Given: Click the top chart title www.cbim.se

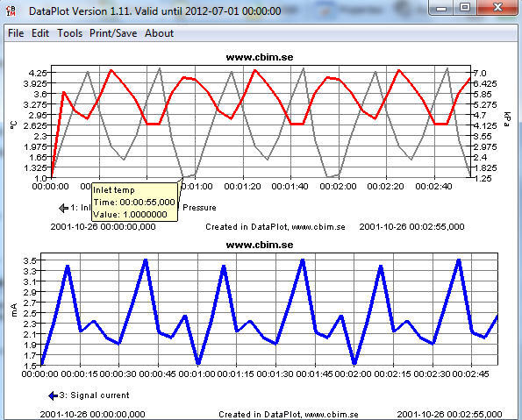Looking at the screenshot, I should [x=260, y=57].
